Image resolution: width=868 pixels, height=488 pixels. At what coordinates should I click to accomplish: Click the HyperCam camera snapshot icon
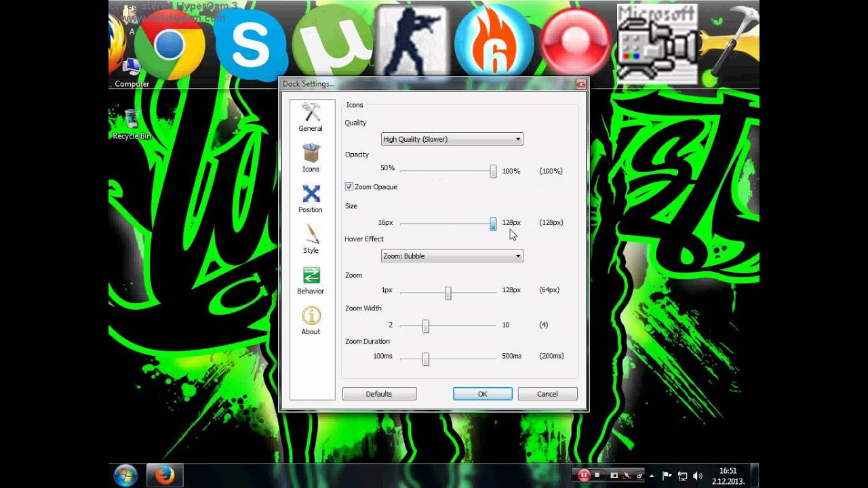click(x=614, y=476)
